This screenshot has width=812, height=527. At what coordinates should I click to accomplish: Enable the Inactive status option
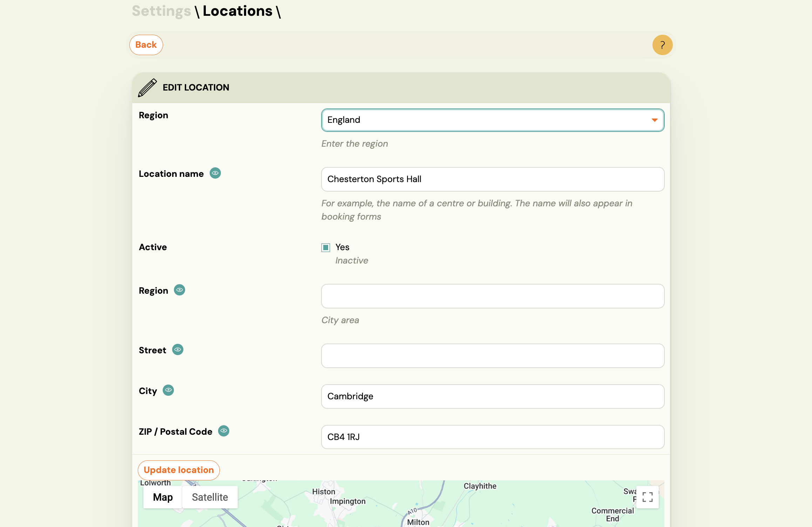[x=352, y=260]
